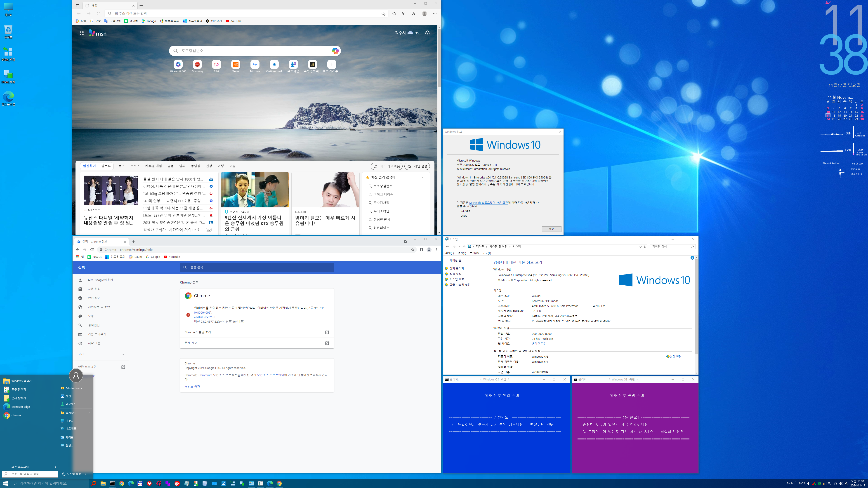The height and width of the screenshot is (488, 868).
Task: Click Chrome reload button
Action: pyautogui.click(x=92, y=250)
